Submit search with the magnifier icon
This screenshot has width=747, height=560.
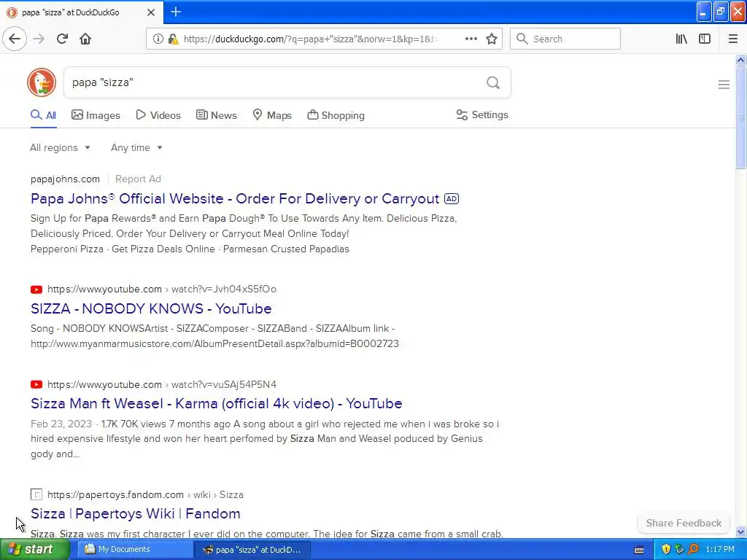coord(493,83)
